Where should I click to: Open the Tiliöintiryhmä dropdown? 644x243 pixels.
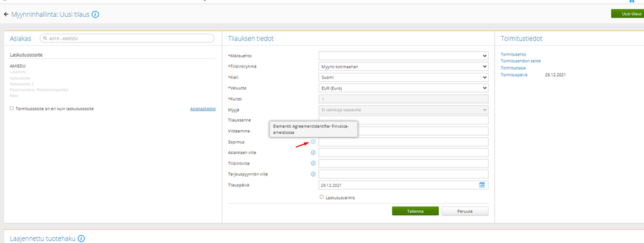[x=404, y=66]
